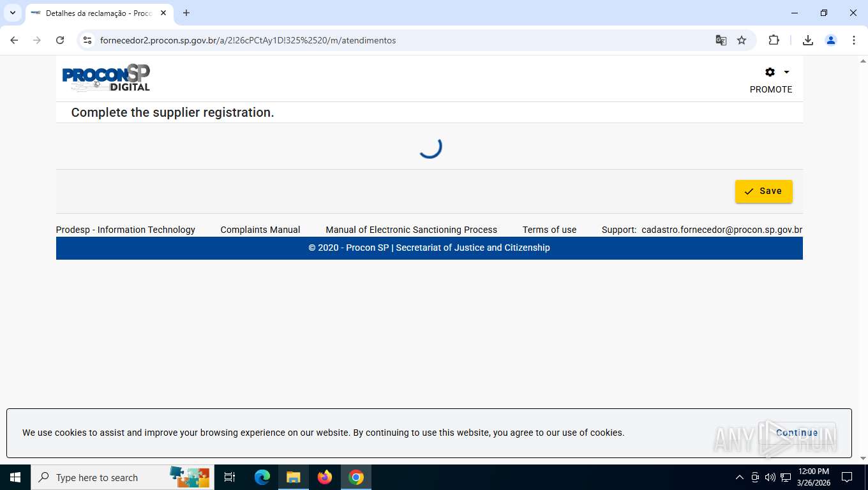The width and height of the screenshot is (868, 490).
Task: Open the Windows Start menu
Action: pos(15,477)
